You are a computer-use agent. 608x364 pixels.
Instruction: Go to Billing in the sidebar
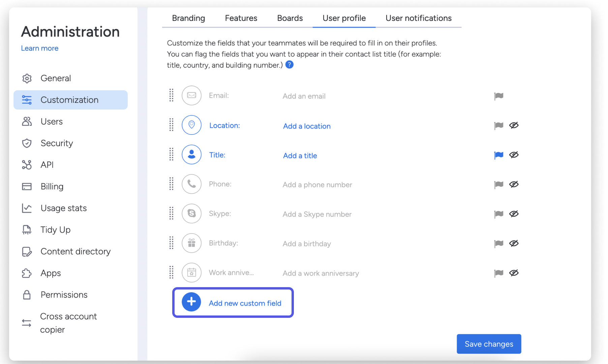(52, 186)
